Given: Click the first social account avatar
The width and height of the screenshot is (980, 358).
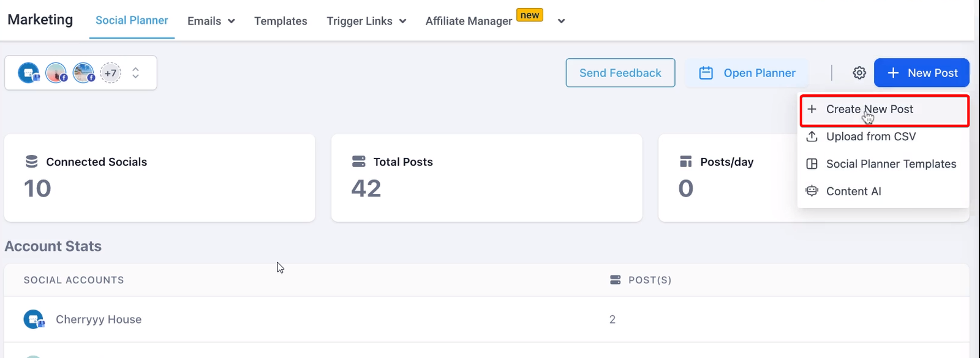Looking at the screenshot, I should point(28,73).
